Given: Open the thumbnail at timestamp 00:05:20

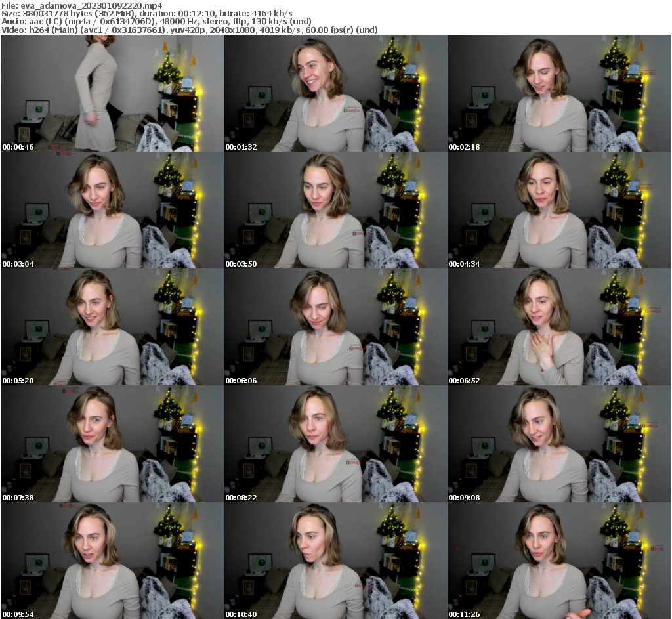Looking at the screenshot, I should pos(112,327).
